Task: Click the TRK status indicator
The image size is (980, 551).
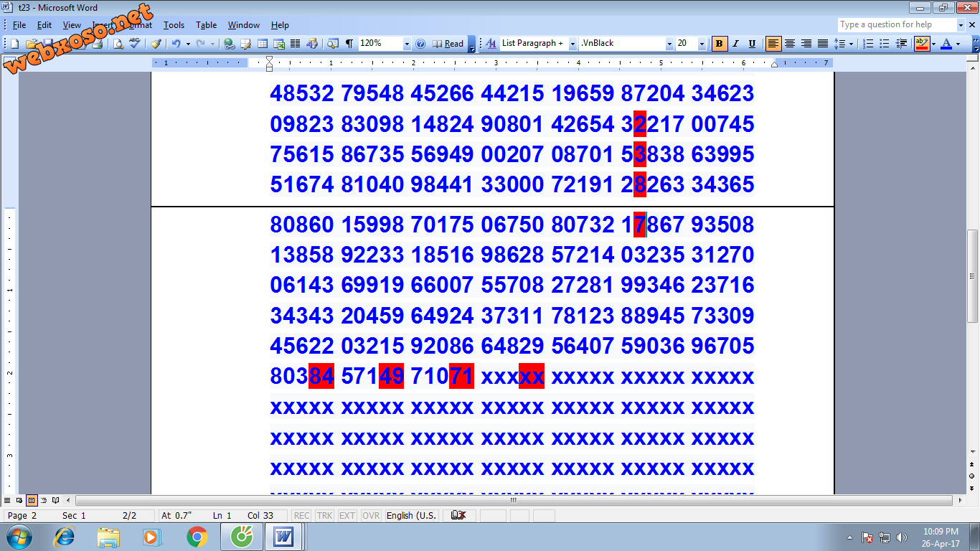Action: point(324,516)
